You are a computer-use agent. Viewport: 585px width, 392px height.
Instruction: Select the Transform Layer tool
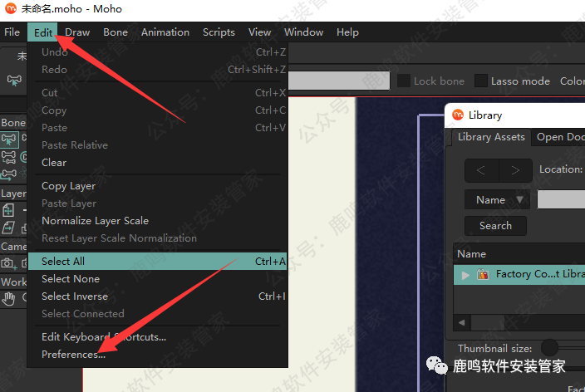[8, 210]
